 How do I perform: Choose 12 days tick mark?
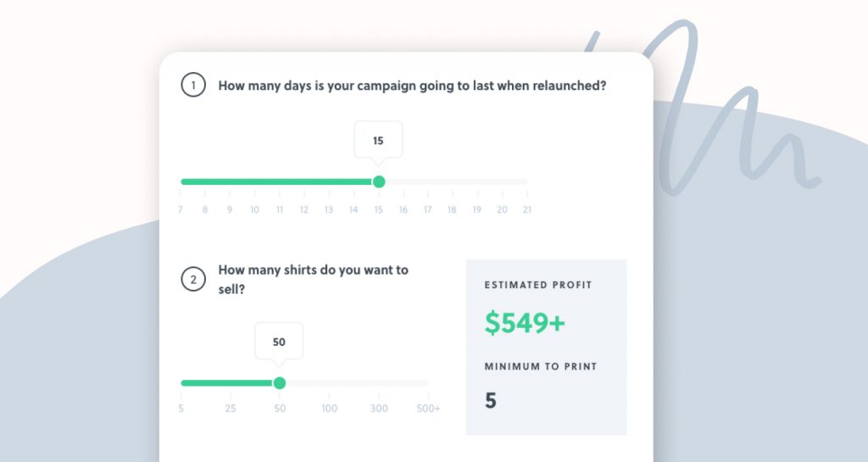coord(304,209)
